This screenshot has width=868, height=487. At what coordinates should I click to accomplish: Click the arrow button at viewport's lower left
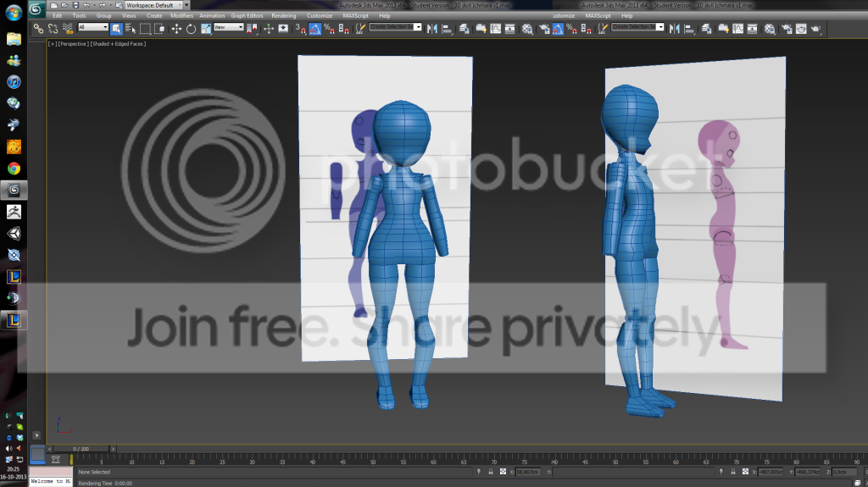coord(36,435)
